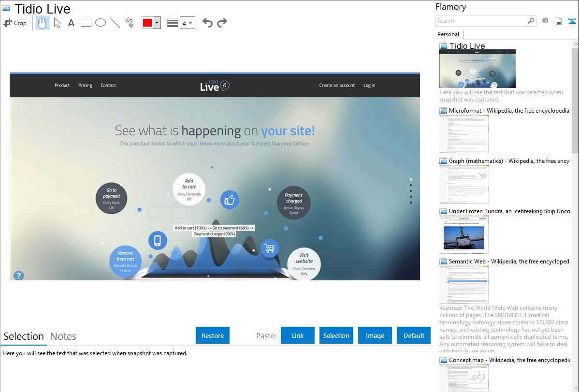This screenshot has height=392, width=579.
Task: Click the camera capture icon
Action: pyautogui.click(x=545, y=21)
